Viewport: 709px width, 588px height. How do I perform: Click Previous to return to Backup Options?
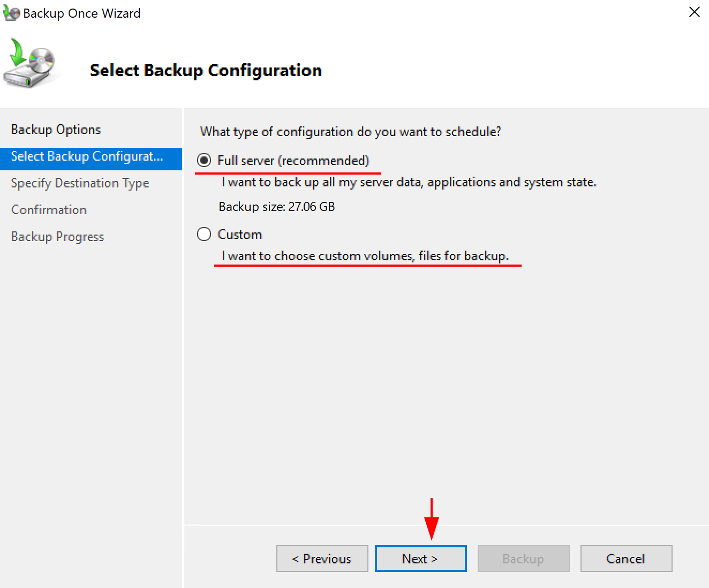coord(322,558)
